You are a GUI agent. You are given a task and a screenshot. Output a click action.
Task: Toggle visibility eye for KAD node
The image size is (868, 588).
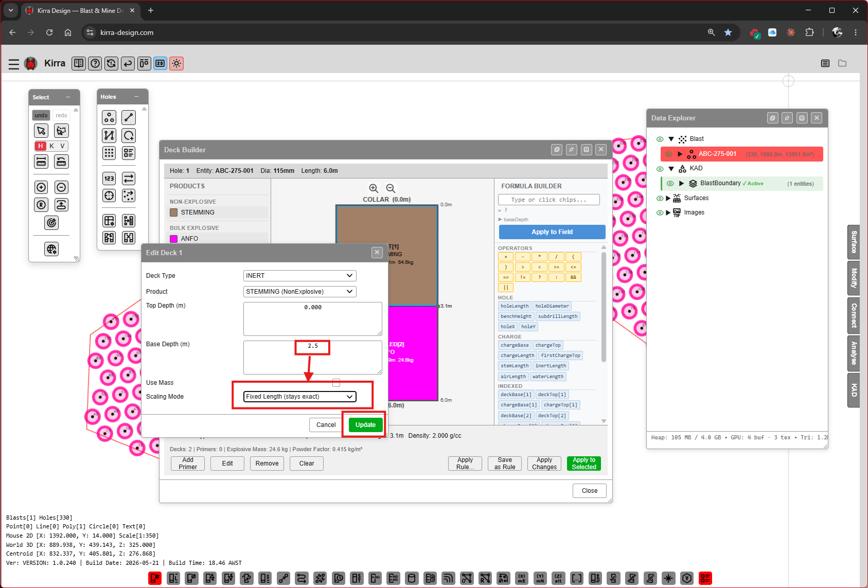click(660, 169)
